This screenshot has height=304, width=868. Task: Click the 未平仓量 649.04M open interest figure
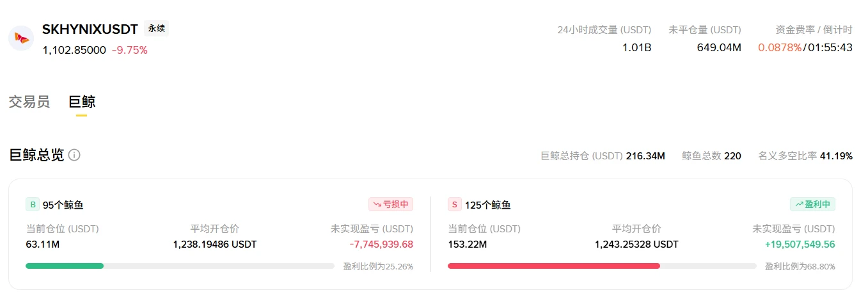(719, 47)
